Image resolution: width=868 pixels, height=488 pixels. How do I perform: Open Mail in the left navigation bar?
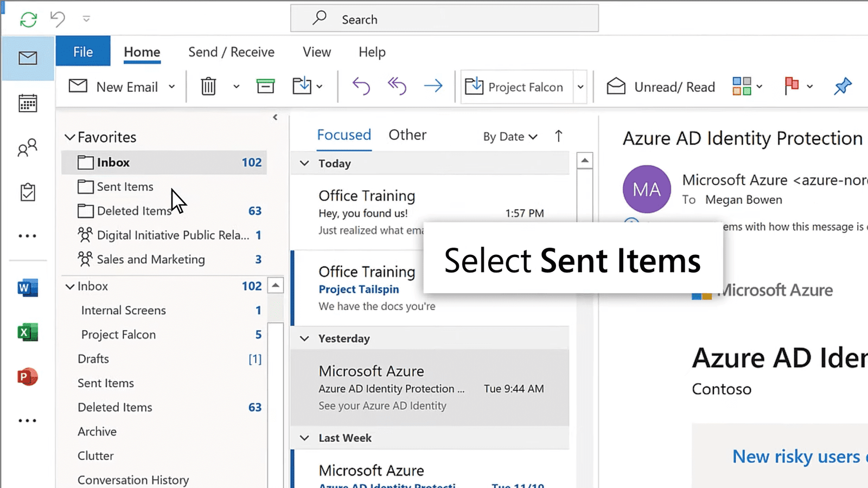click(x=28, y=58)
